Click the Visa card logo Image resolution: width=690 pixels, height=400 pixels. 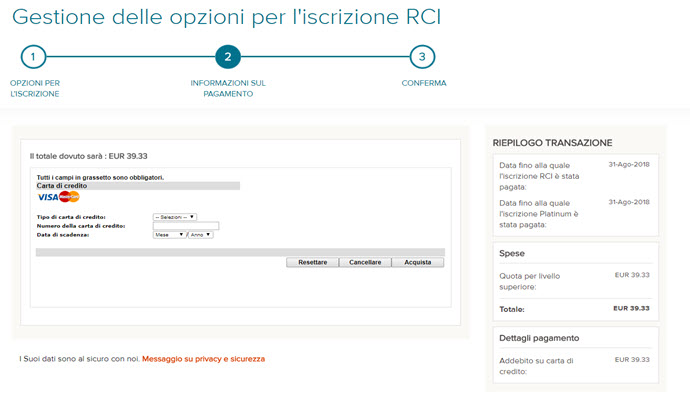click(47, 197)
